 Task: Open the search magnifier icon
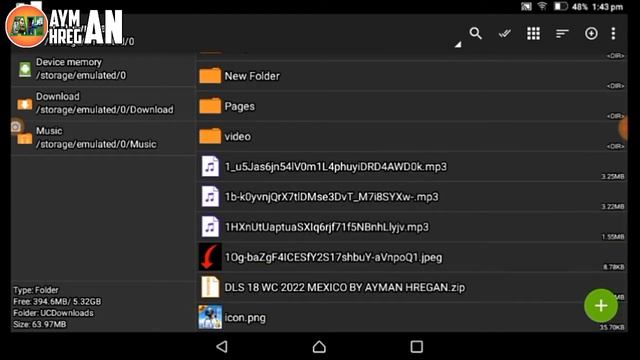(476, 33)
